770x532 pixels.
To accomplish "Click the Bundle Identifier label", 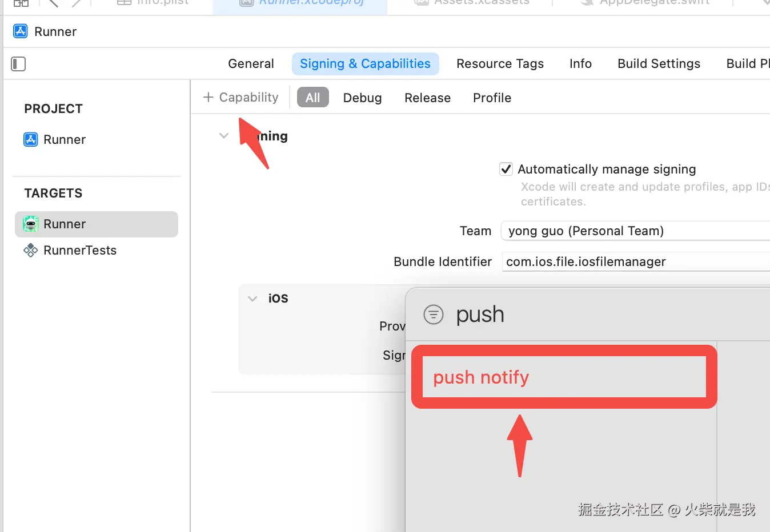I will [443, 262].
